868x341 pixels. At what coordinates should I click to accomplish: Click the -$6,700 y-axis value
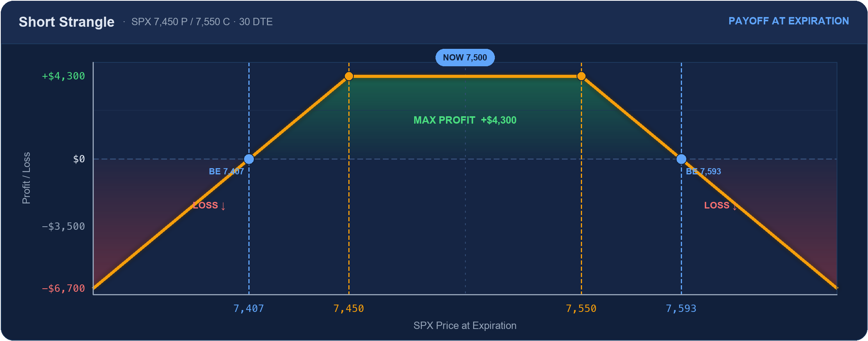tap(63, 288)
